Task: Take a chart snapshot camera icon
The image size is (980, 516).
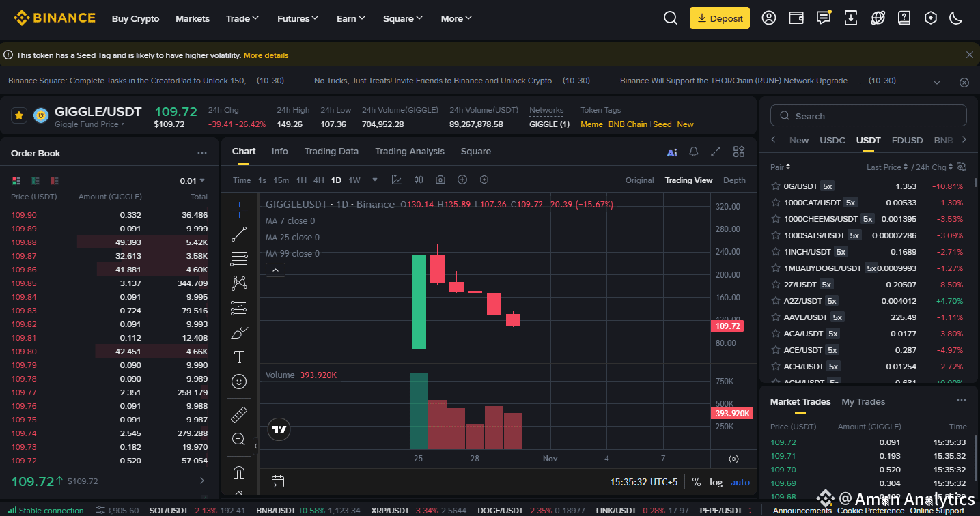Action: coord(440,180)
